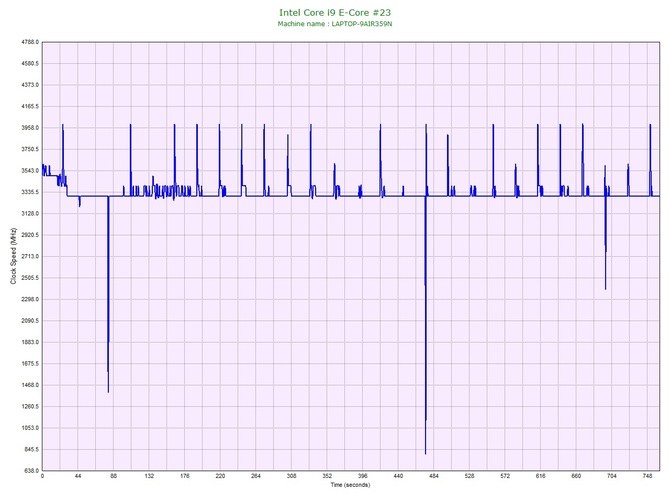Image resolution: width=670 pixels, height=502 pixels.
Task: Click the 88 x-axis tick label
Action: pos(114,476)
